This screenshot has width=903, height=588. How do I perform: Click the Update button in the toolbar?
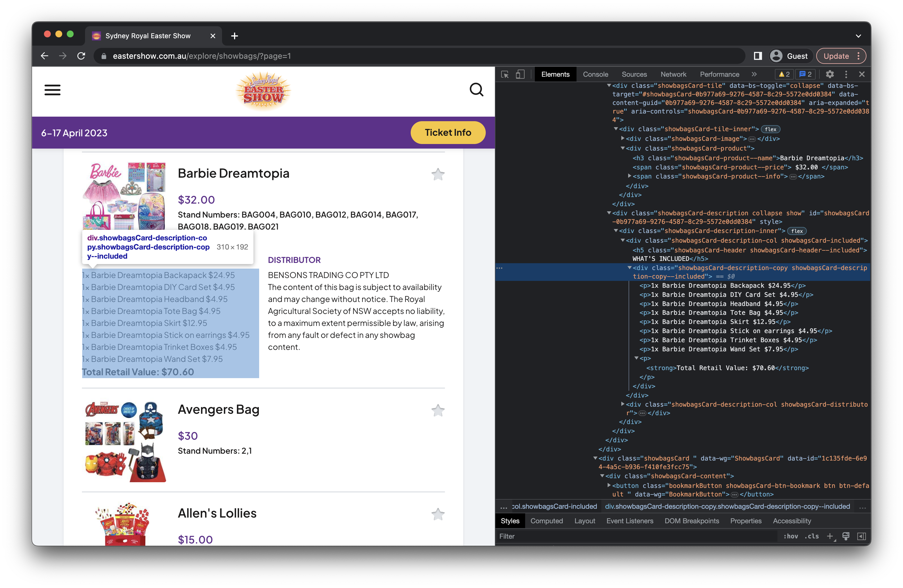[x=841, y=56]
